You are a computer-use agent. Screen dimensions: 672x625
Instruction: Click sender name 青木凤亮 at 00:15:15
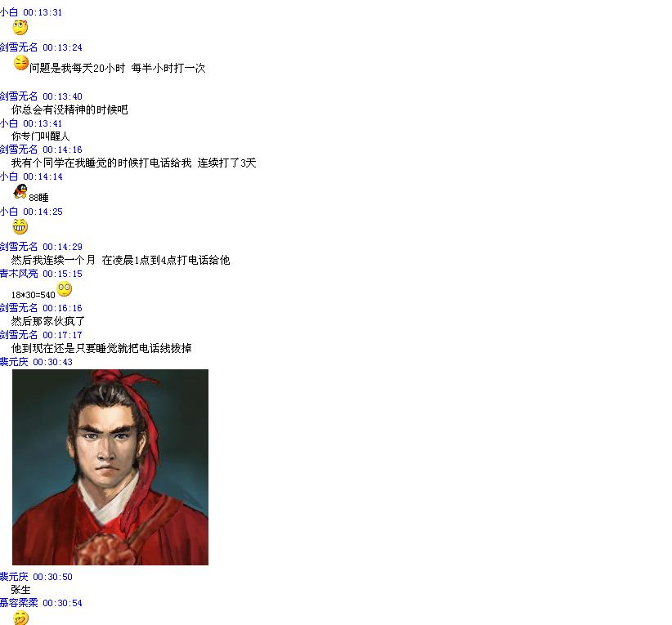click(19, 274)
